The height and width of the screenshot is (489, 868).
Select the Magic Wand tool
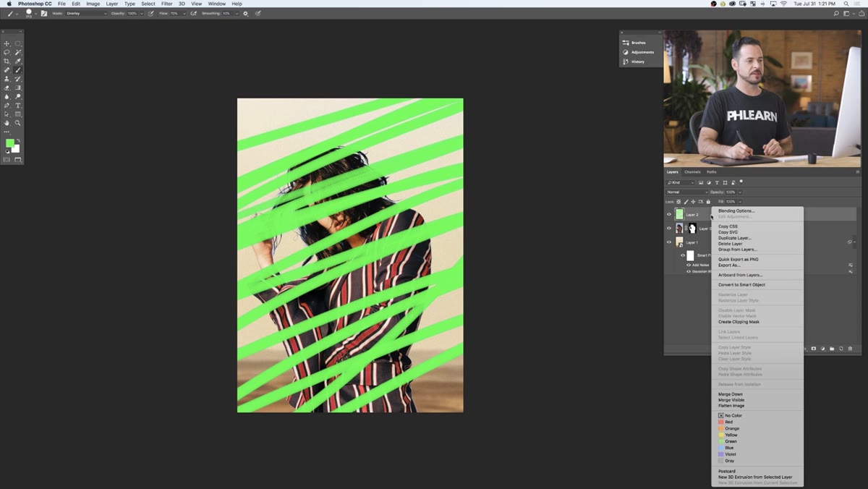18,52
